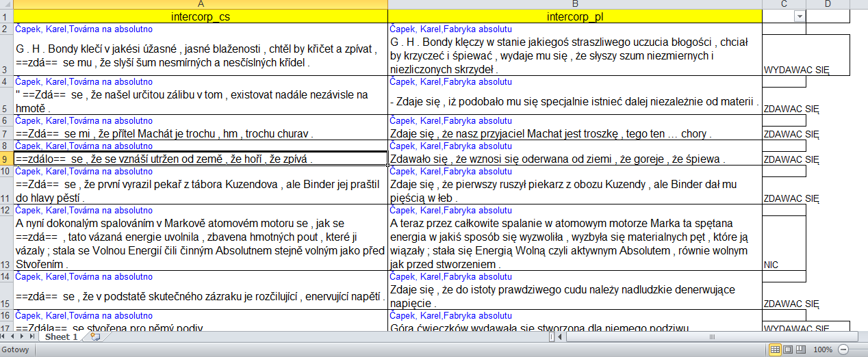Click 'Čapek, Karel,Fabryka absolutu' in row 2
Image resolution: width=868 pixels, height=357 pixels.
450,29
